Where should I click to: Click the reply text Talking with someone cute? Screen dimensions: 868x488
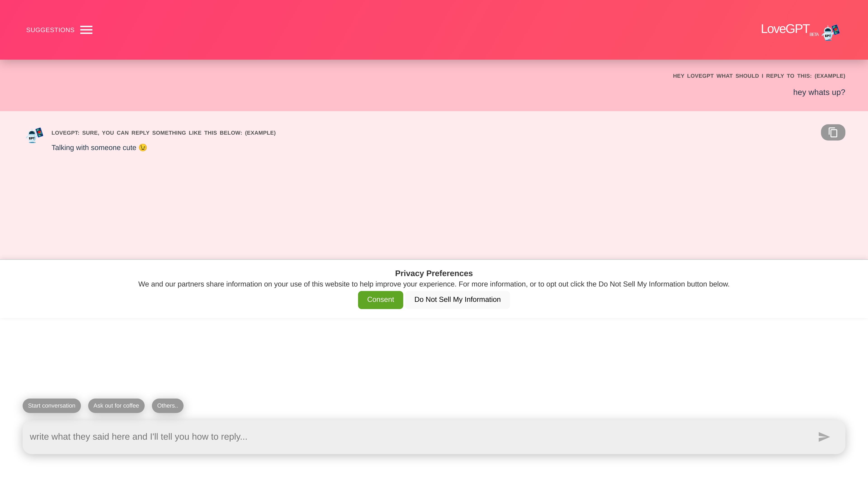tap(94, 148)
